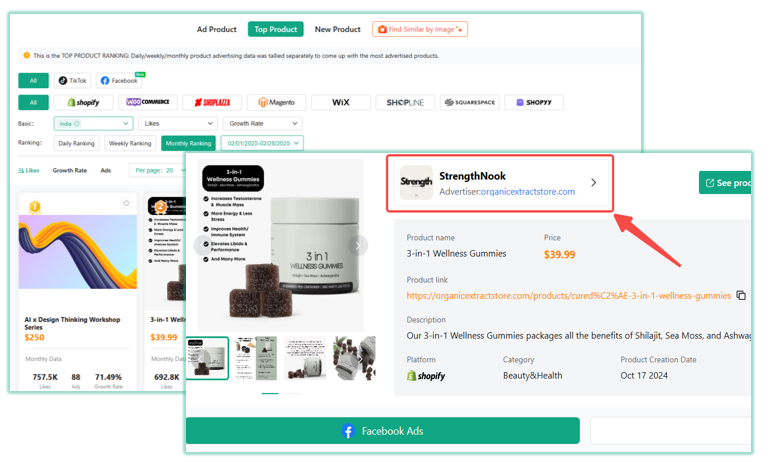The image size is (773, 473).
Task: Open the StrengthNook advertiser name
Action: (x=472, y=176)
